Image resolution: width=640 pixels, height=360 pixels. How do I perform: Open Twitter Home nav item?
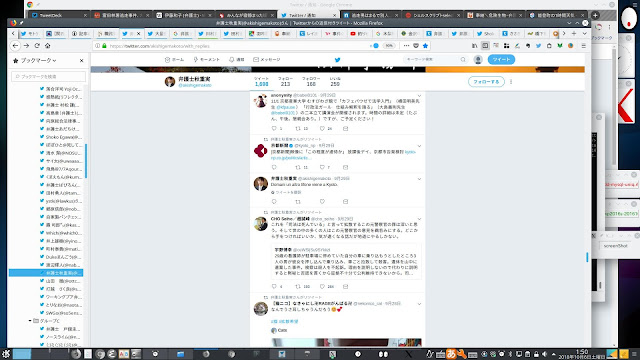174,60
